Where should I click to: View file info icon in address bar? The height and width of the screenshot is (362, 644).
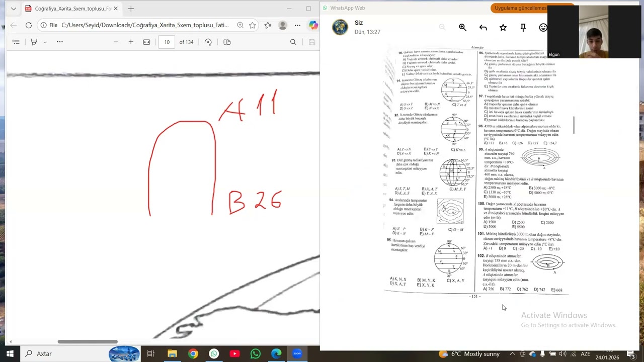pos(45,25)
